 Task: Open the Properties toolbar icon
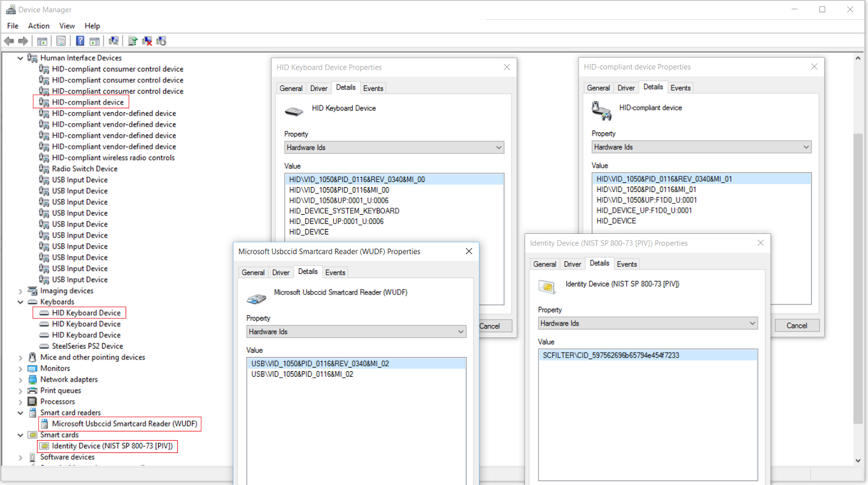click(61, 41)
